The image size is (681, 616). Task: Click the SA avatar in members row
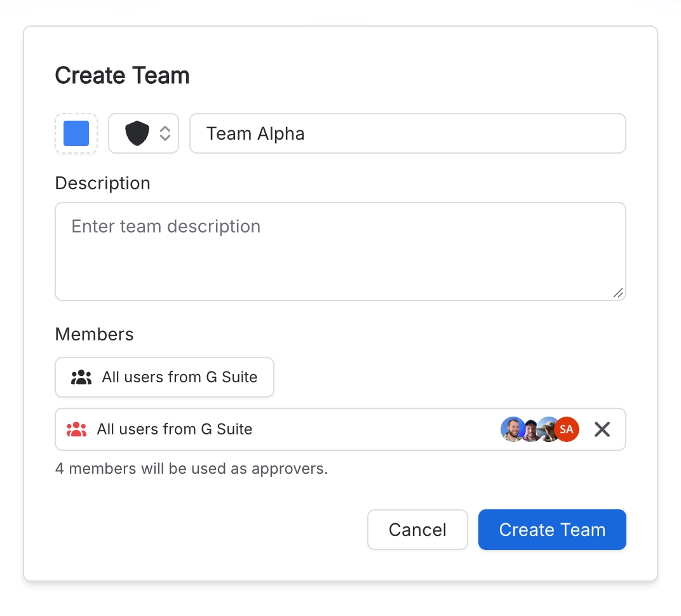(567, 429)
